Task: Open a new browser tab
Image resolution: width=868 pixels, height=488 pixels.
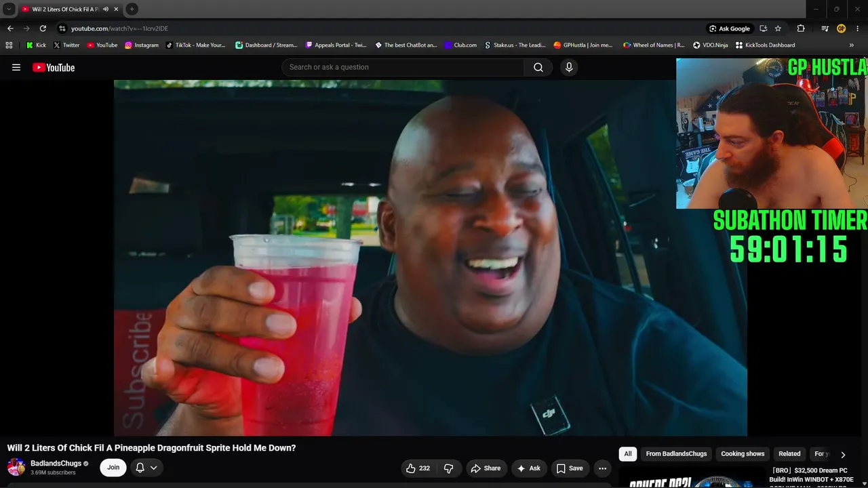Action: pos(132,9)
